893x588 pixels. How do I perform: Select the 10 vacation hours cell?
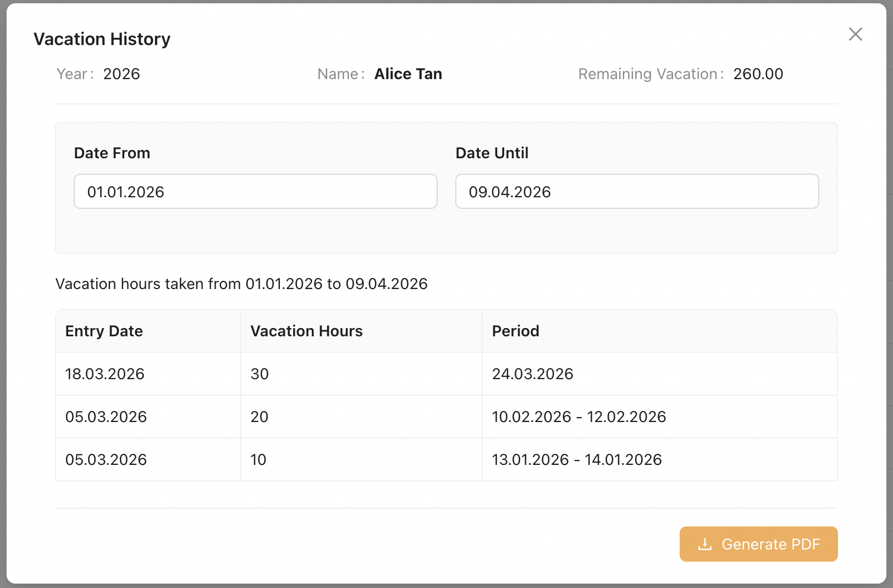tap(258, 459)
